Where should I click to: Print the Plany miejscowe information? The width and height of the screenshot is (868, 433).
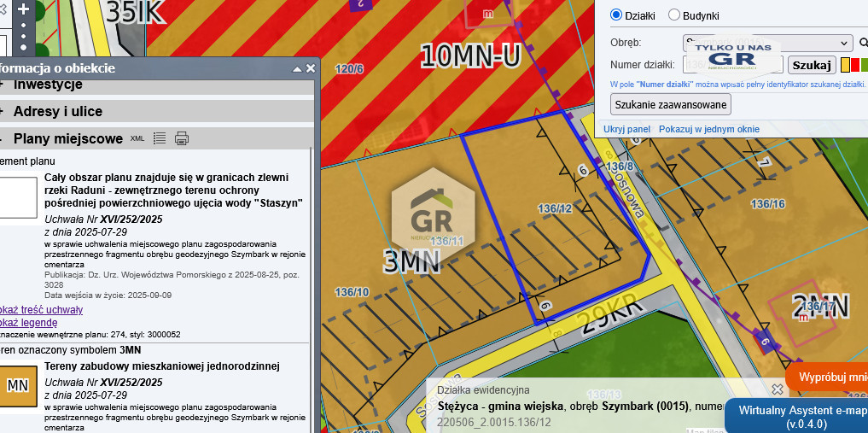(x=182, y=138)
